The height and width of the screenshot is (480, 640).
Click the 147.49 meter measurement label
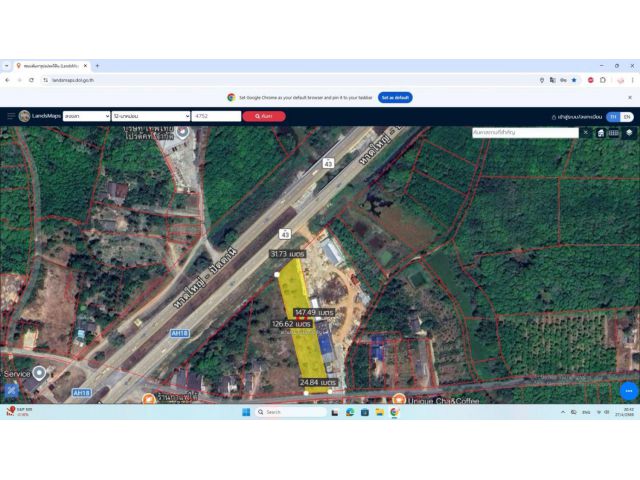(x=314, y=312)
